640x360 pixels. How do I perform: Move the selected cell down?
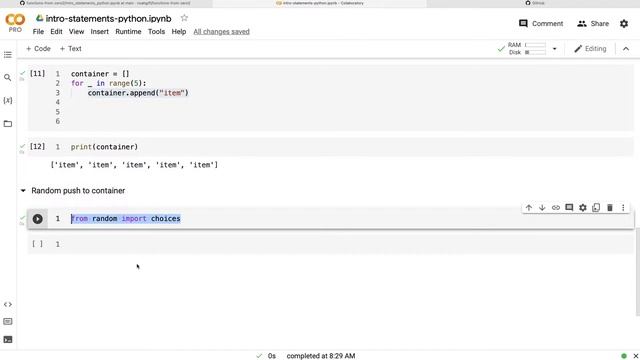point(542,207)
